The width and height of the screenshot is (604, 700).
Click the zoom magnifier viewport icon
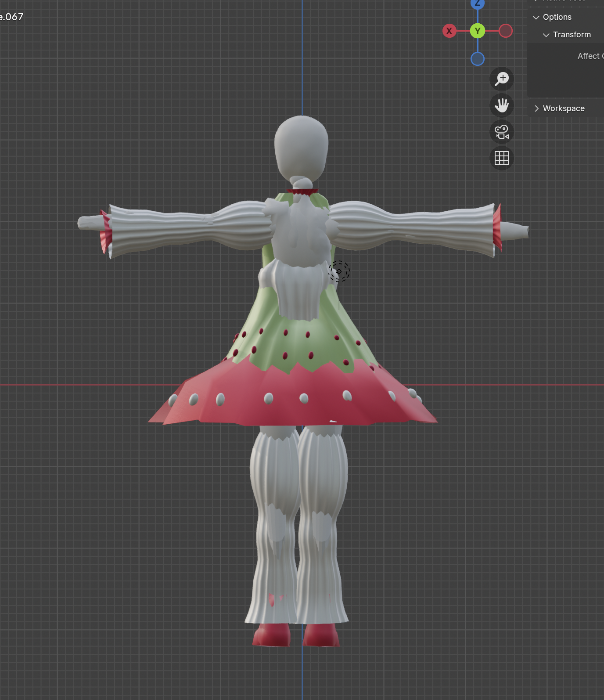tap(501, 79)
